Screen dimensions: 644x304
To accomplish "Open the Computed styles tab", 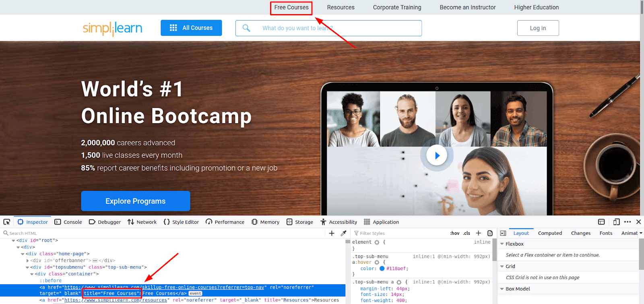I will [x=550, y=233].
